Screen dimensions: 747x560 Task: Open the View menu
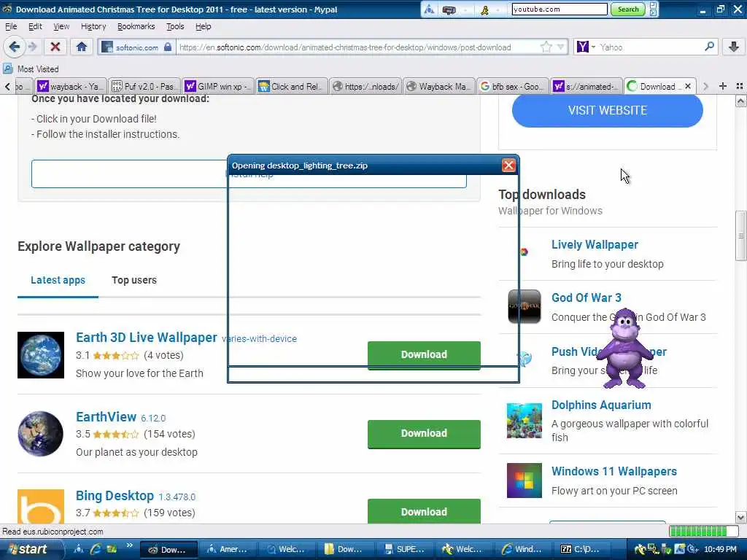pyautogui.click(x=61, y=26)
